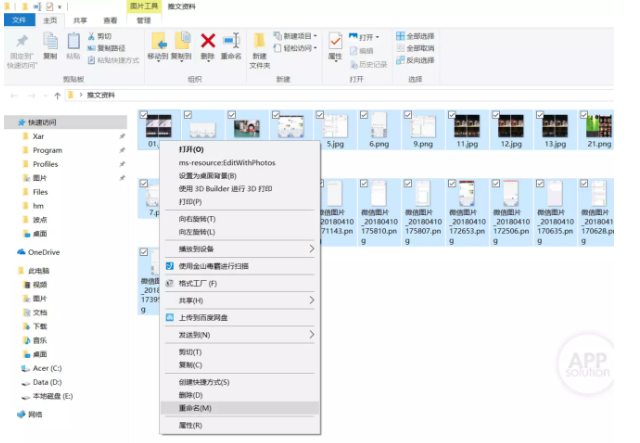Toggle the checkbox on 21.png
Image resolution: width=640 pixels, height=443 pixels.
585,115
